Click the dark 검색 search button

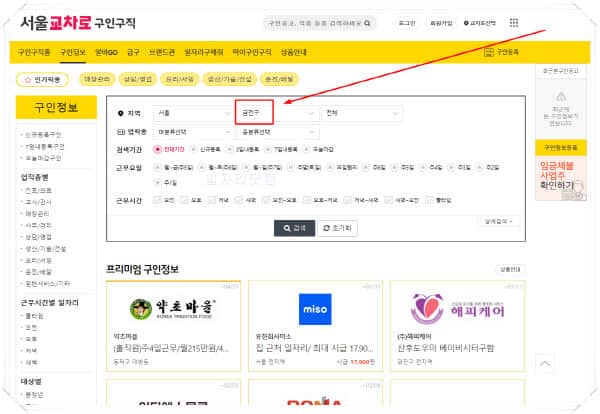[294, 228]
